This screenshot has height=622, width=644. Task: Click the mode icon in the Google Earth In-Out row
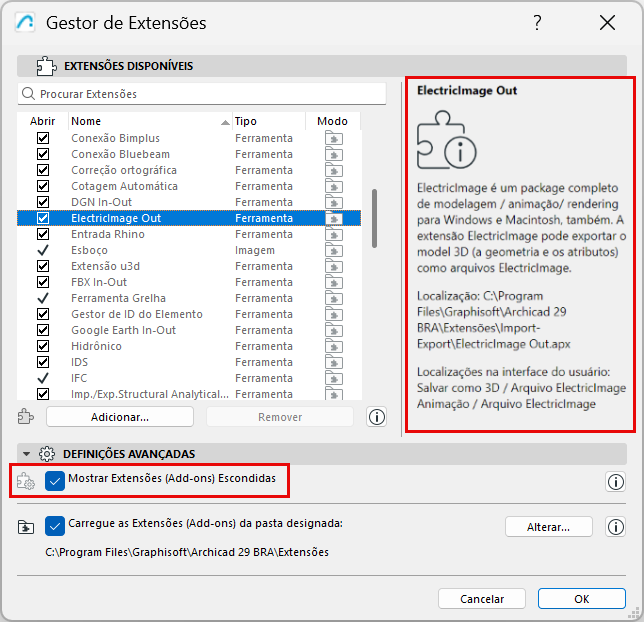[x=334, y=331]
